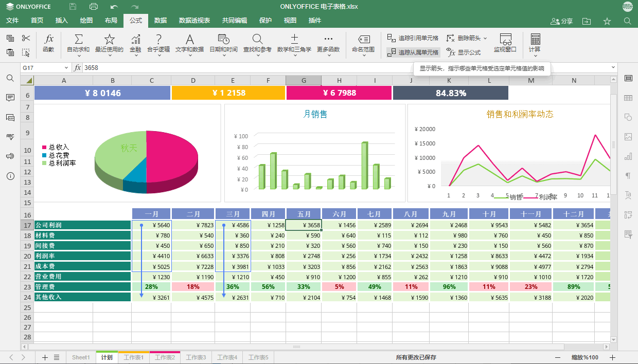Viewport: 638px width, 364px height.
Task: Click 追踪从属单元格 trace dependents
Action: [413, 52]
